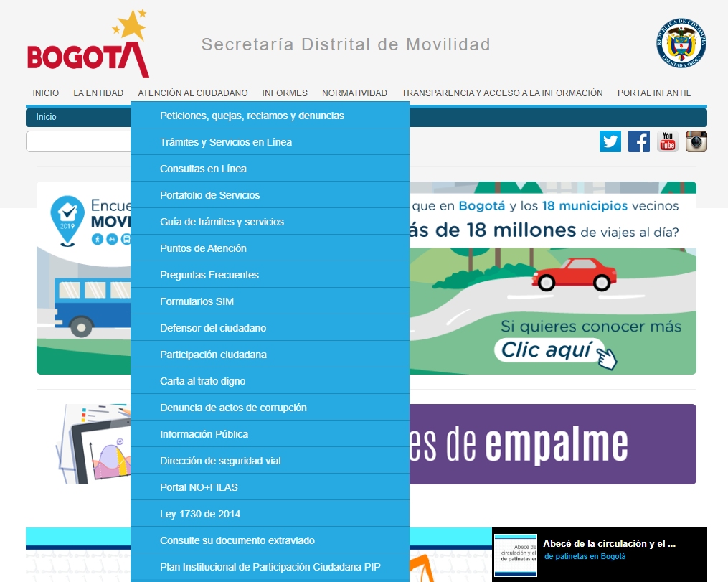Open the YouTube channel icon
Viewport: 728px width, 582px height.
pos(667,141)
